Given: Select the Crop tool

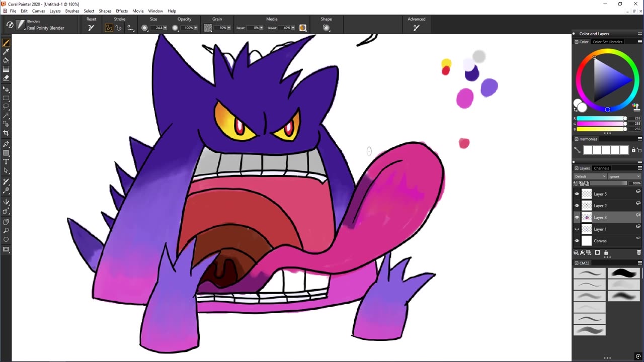Looking at the screenshot, I should click(6, 133).
